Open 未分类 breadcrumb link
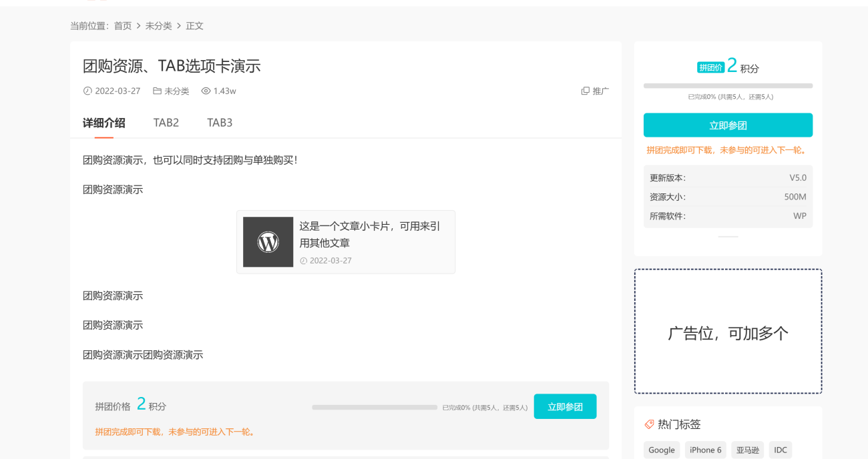 158,26
